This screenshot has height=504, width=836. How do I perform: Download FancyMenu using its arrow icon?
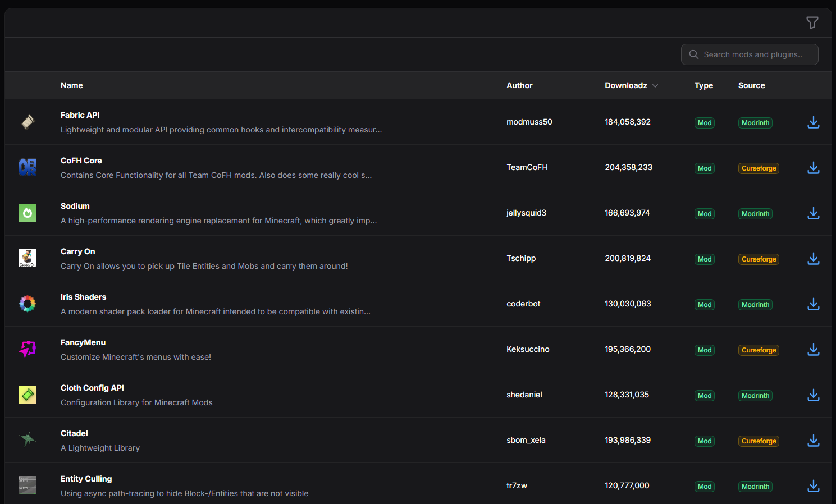tap(813, 350)
